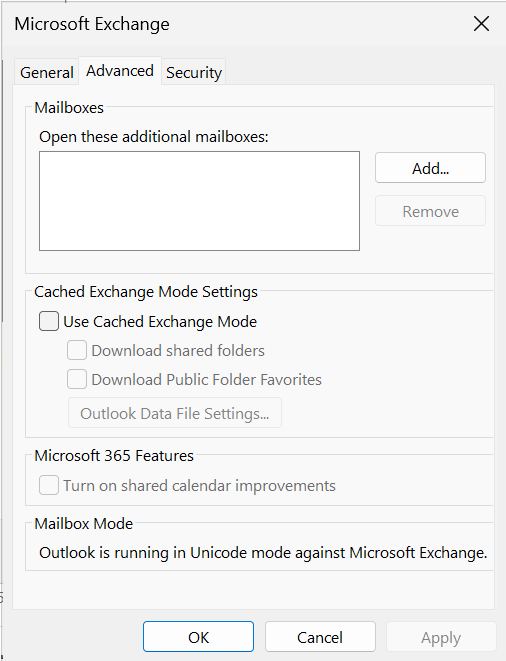Screen dimensions: 506x661
Task: Toggle Download Public Folder Favorites checkbox
Action: pos(77,379)
